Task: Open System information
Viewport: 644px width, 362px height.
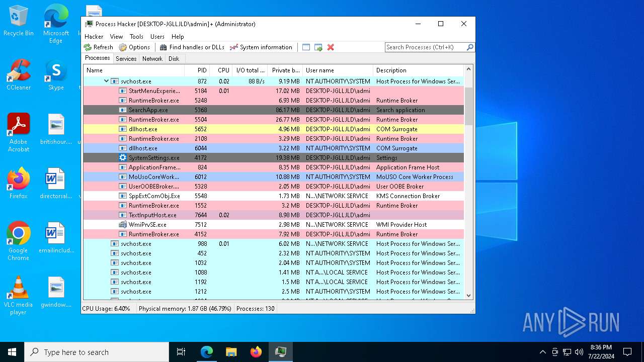Action: [261, 47]
